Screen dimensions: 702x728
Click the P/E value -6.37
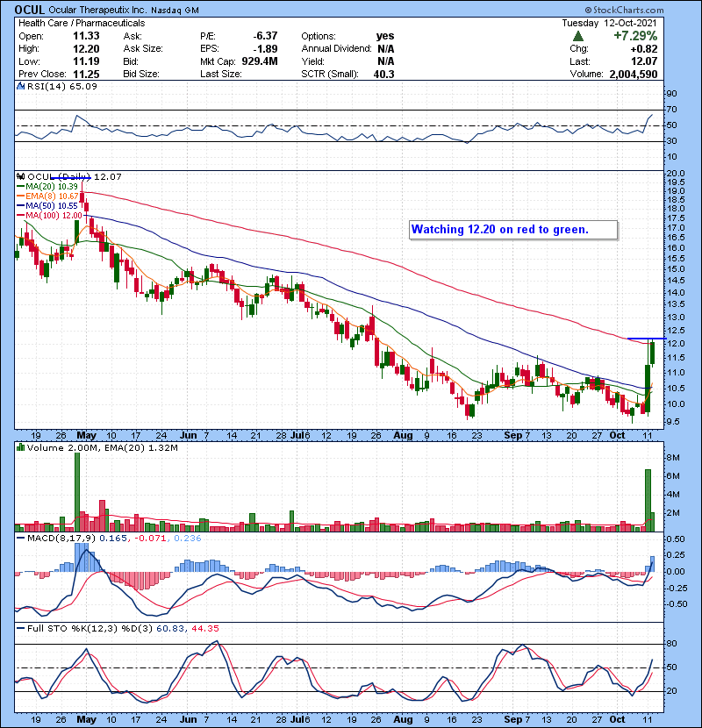click(265, 36)
